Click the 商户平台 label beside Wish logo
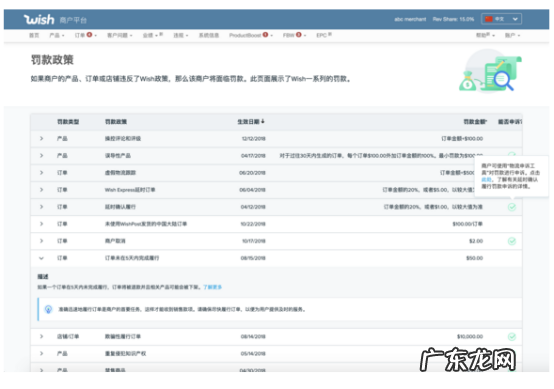The height and width of the screenshot is (389, 554). coord(73,20)
